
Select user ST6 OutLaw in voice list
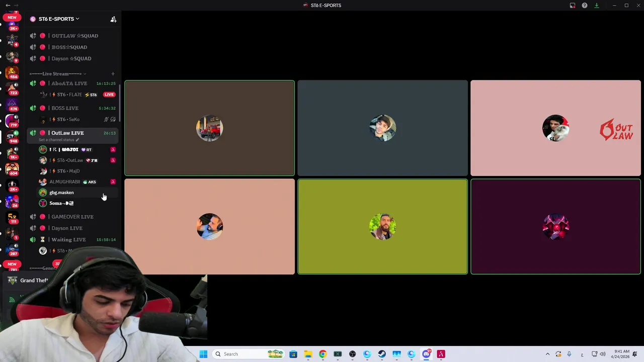76,160
